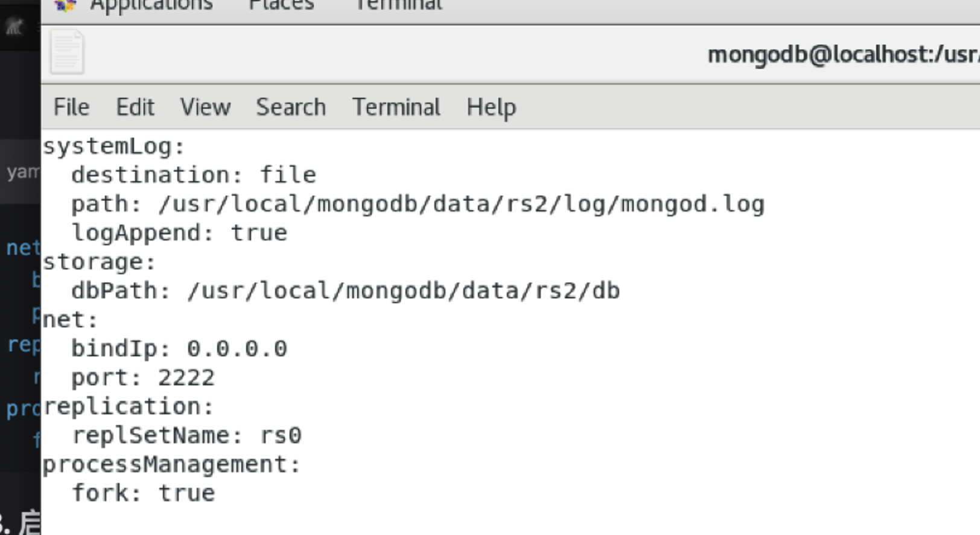Open the View menu
The width and height of the screenshot is (980, 535).
pos(205,107)
